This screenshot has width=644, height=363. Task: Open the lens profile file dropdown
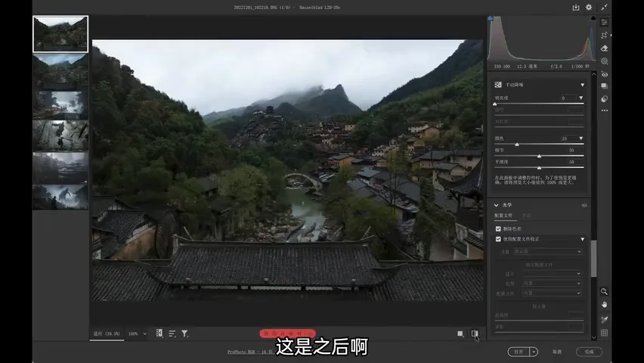[x=552, y=293]
